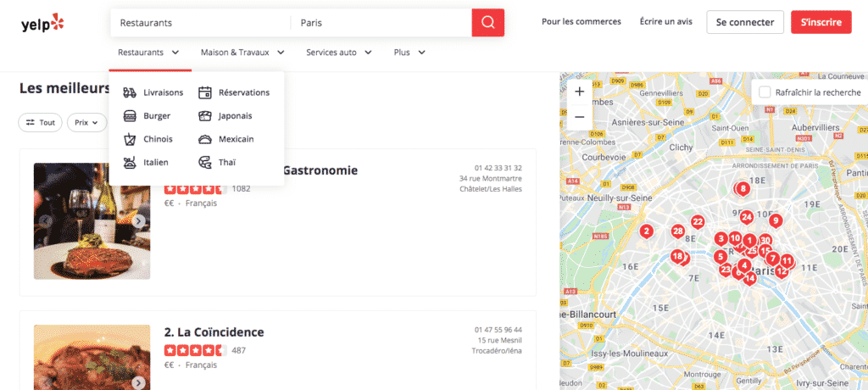The image size is (868, 390).
Task: Click map pin number 9
Action: click(776, 221)
